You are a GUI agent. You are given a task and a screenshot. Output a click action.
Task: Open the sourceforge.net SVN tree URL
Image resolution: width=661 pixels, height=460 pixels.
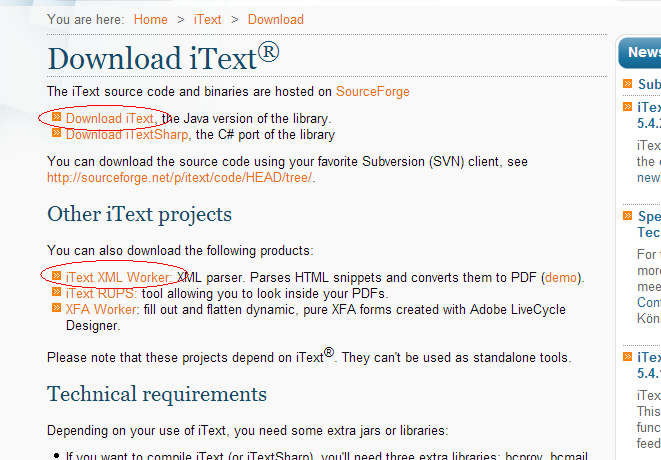tap(180, 178)
